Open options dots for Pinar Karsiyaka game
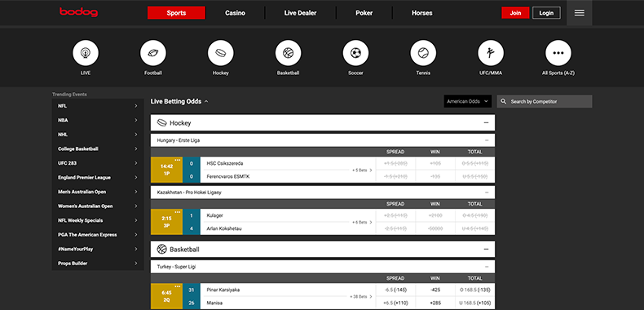 178,286
